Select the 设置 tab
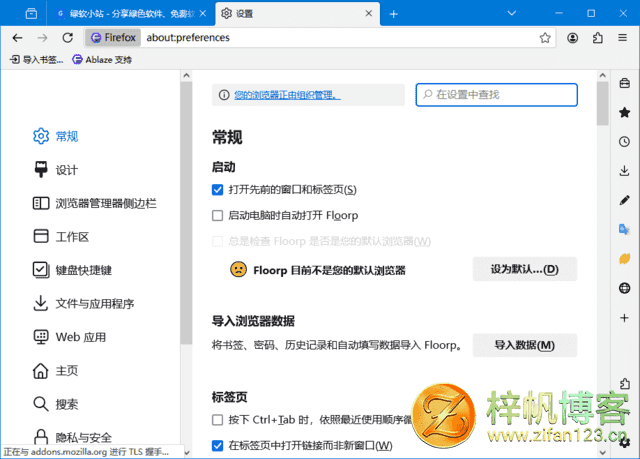The width and height of the screenshot is (640, 459). click(x=297, y=14)
